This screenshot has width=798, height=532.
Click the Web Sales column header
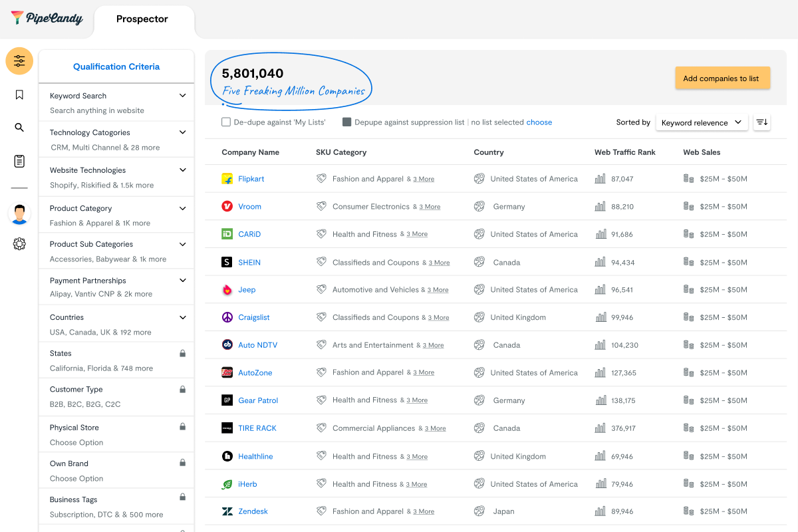pos(702,152)
